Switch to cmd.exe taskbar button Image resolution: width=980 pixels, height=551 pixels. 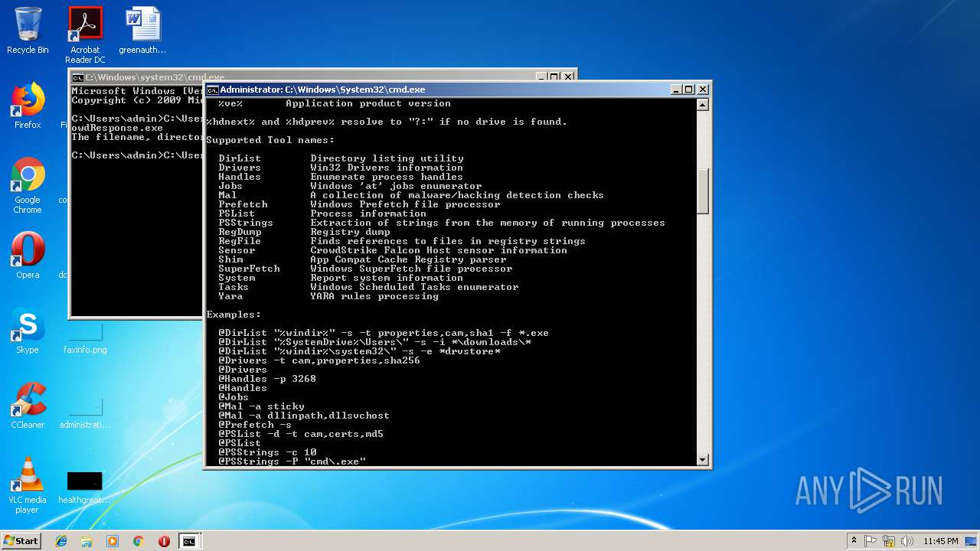pyautogui.click(x=189, y=541)
